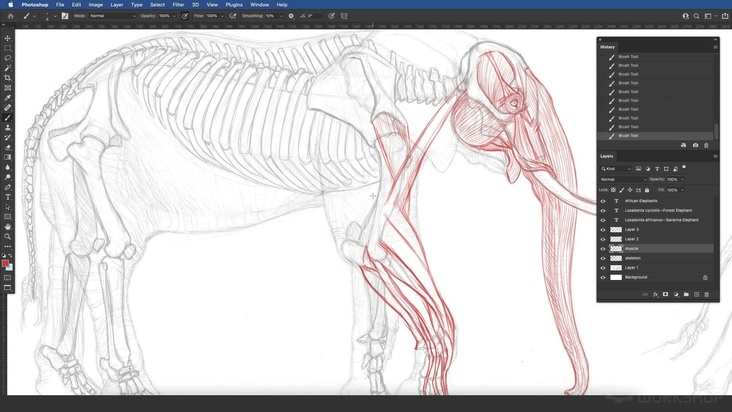Viewport: 732px width, 412px height.
Task: Switch to the Layers tab
Action: (x=607, y=156)
